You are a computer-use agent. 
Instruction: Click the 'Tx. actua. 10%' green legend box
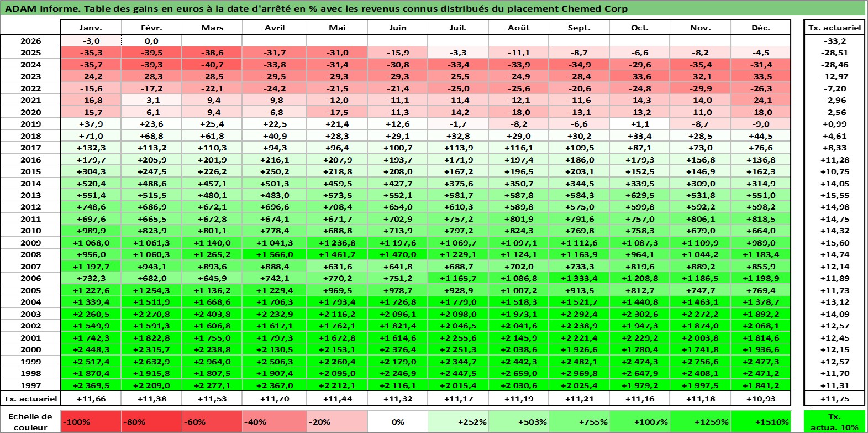tap(834, 421)
